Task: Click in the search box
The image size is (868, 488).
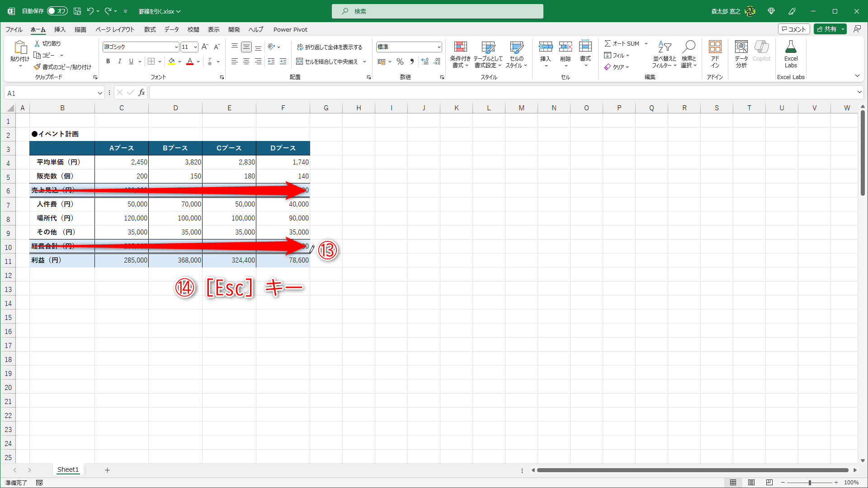Action: tap(437, 11)
